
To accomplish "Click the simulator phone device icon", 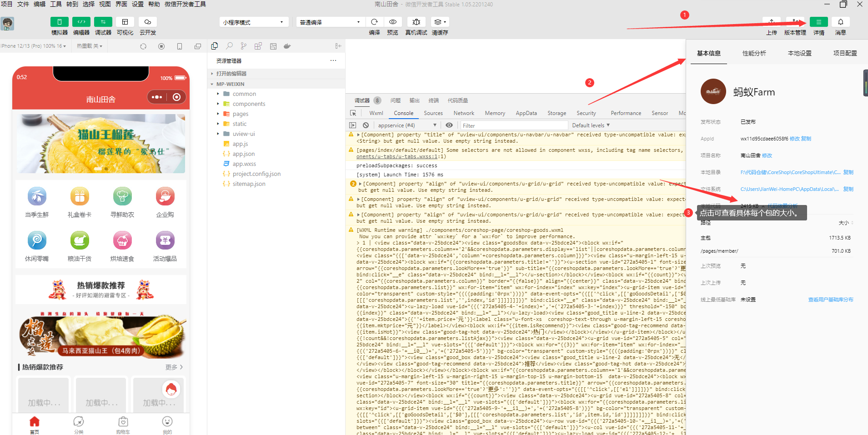I will pos(180,46).
